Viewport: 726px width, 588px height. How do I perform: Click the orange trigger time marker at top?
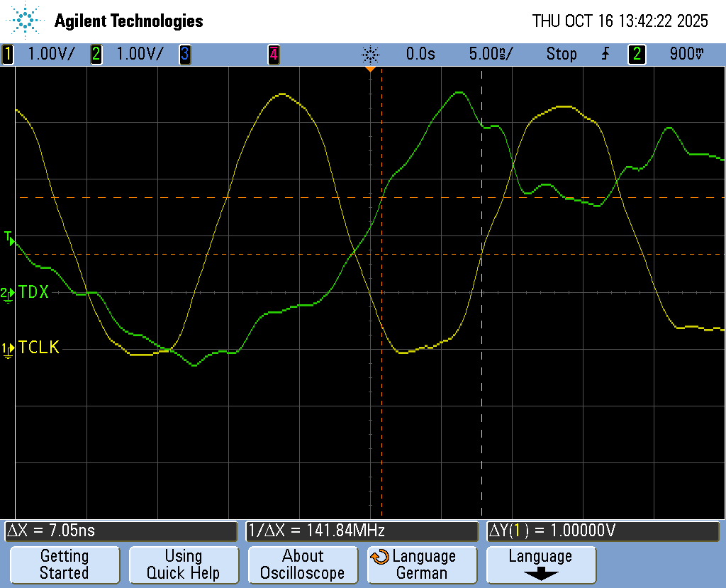point(370,69)
